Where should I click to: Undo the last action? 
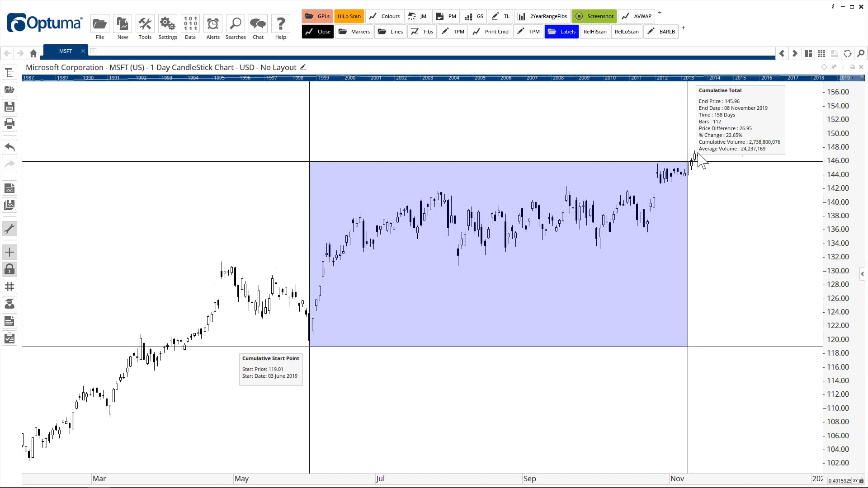point(9,147)
